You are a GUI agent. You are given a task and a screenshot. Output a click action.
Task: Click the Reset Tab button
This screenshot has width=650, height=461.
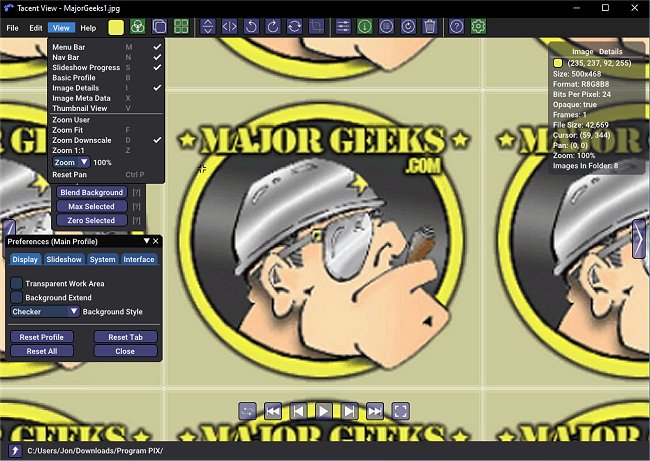click(126, 337)
